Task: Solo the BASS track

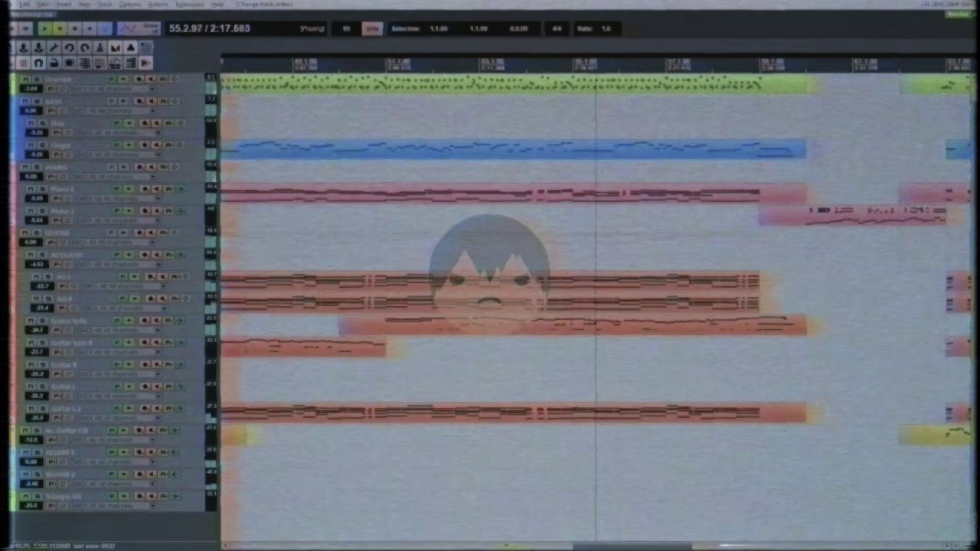Action: (37, 101)
